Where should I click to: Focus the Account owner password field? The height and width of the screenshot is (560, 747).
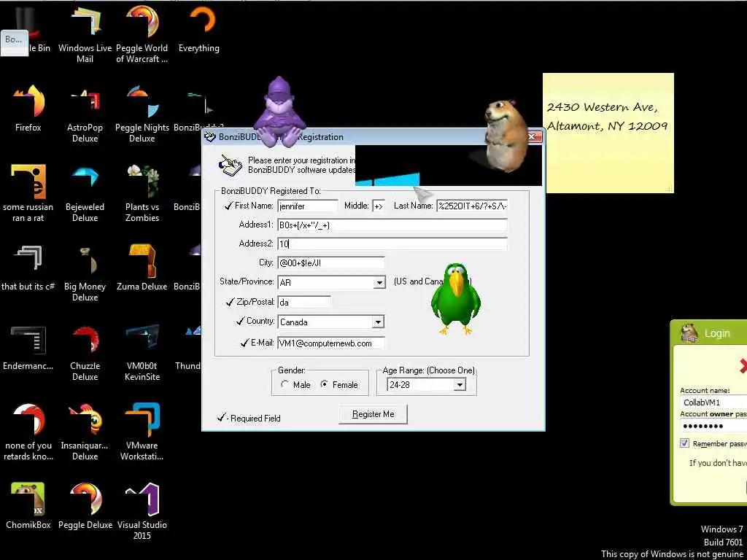713,426
